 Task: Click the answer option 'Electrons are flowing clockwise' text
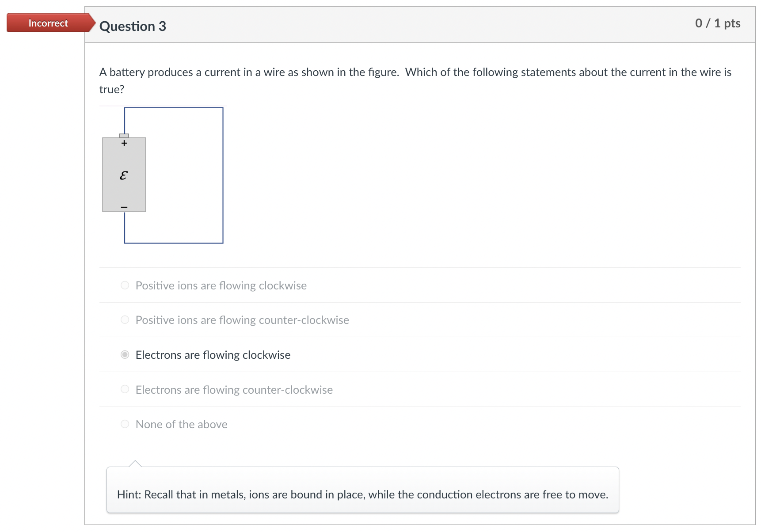point(213,354)
